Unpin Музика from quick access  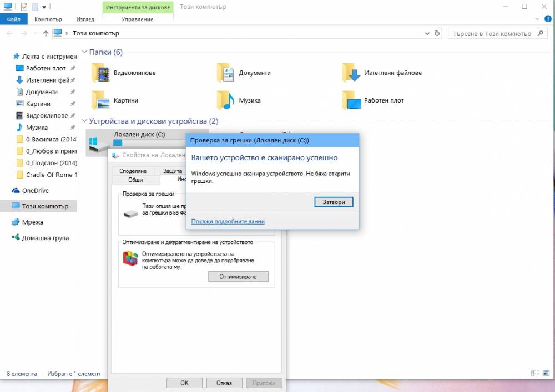(x=73, y=128)
